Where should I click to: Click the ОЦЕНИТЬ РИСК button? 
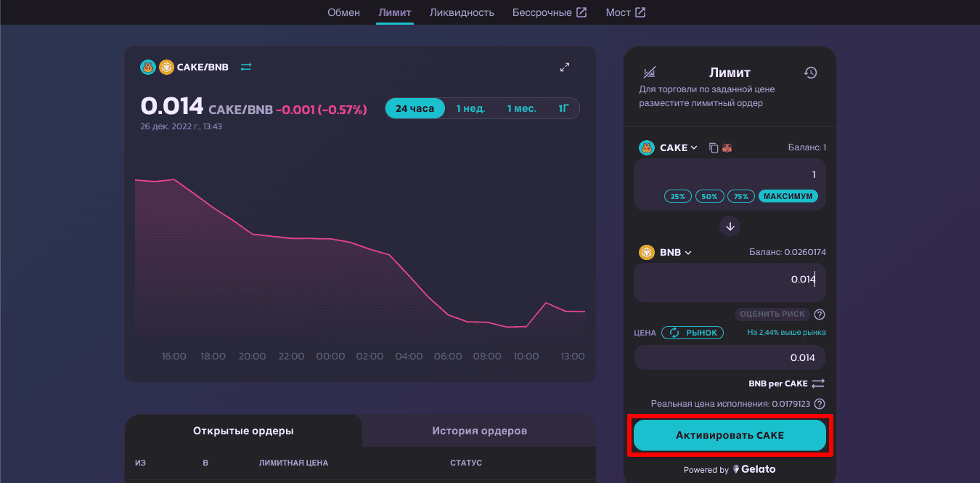773,314
